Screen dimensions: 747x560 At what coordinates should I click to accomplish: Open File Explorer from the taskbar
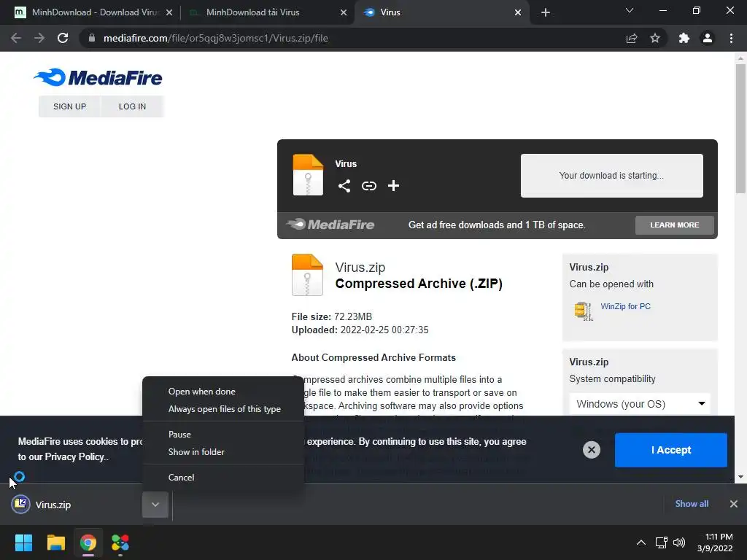click(55, 542)
